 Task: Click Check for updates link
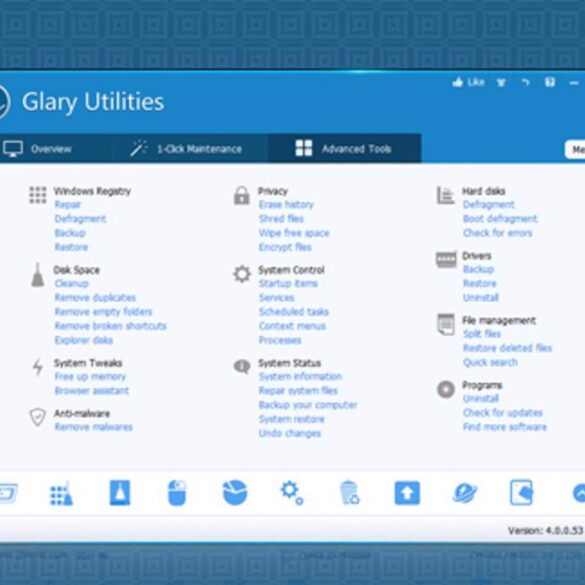pos(503,413)
